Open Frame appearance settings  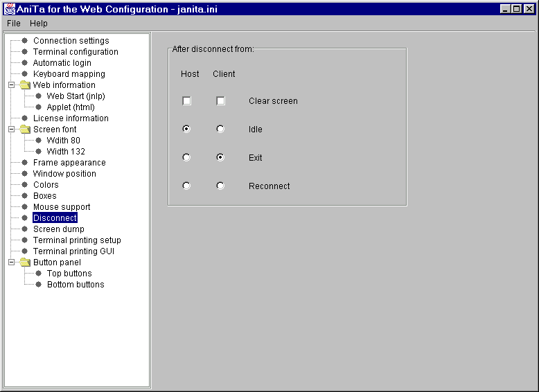point(69,163)
